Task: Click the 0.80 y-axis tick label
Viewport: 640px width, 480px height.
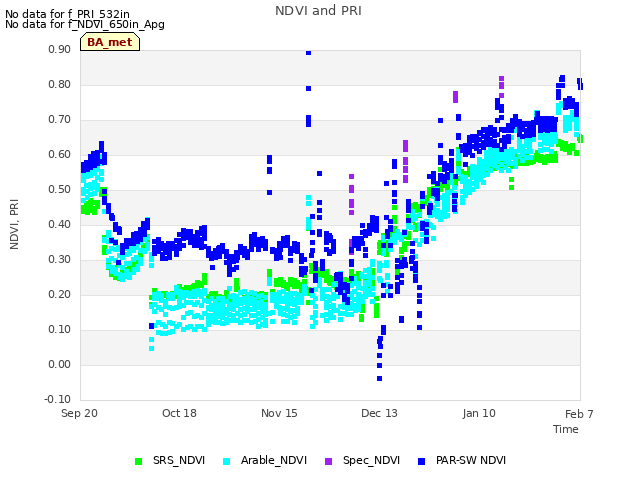Action: point(59,85)
